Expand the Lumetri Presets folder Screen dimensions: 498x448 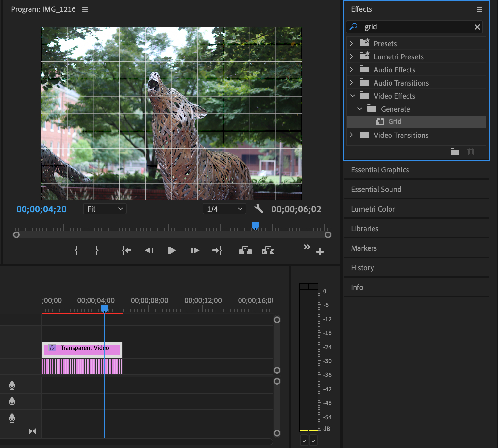[x=351, y=56]
